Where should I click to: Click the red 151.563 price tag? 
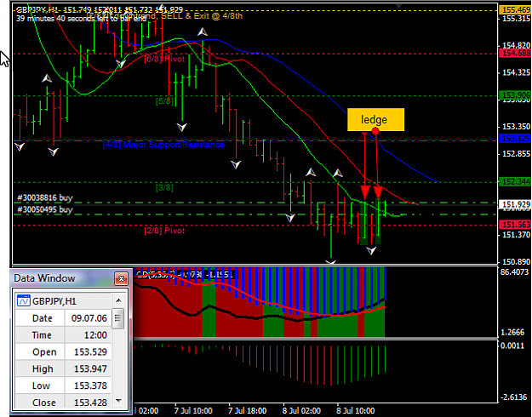(516, 225)
